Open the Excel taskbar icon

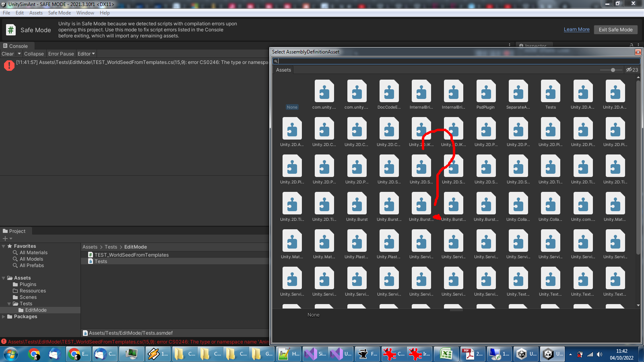pos(446,354)
